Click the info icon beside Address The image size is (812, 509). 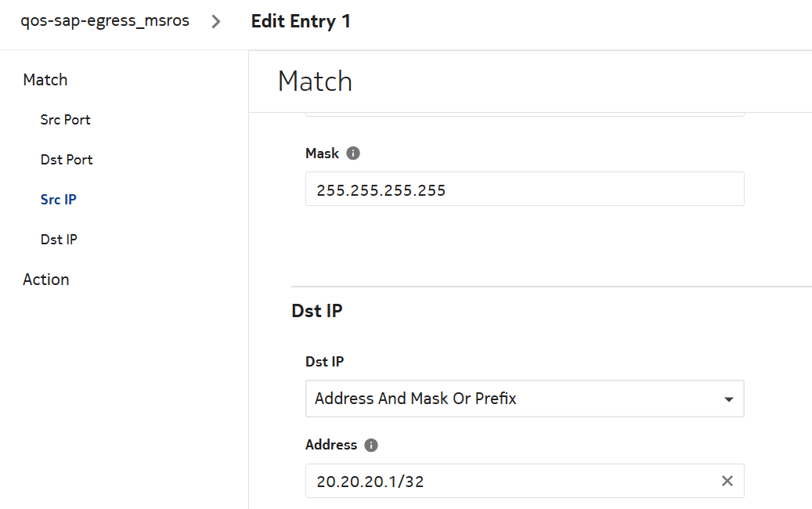coord(371,445)
